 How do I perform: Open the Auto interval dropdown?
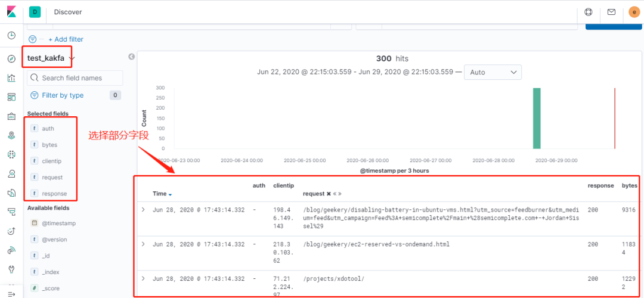493,72
